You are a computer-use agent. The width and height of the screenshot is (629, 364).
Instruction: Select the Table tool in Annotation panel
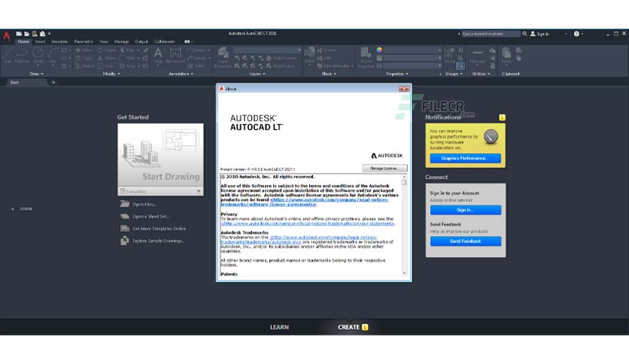coord(196,66)
